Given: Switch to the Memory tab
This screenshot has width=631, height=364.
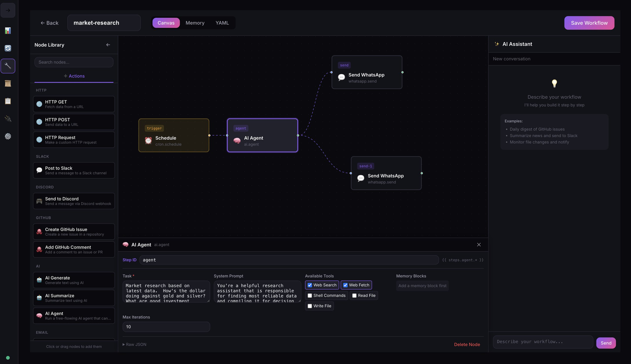Looking at the screenshot, I should click(x=195, y=23).
